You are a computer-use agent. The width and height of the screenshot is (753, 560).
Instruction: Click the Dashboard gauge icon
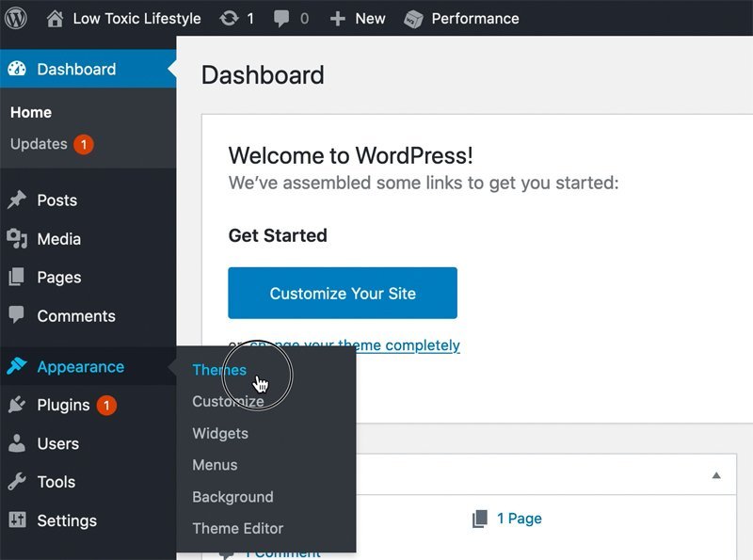pos(17,69)
